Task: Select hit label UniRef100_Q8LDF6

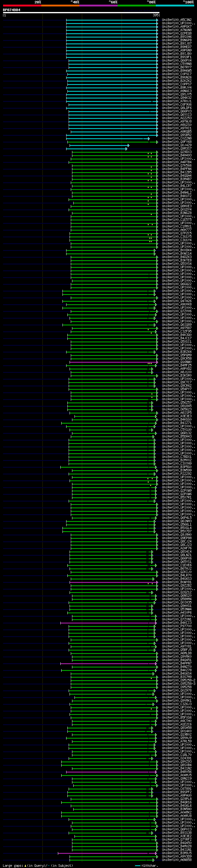Action: [x=177, y=108]
